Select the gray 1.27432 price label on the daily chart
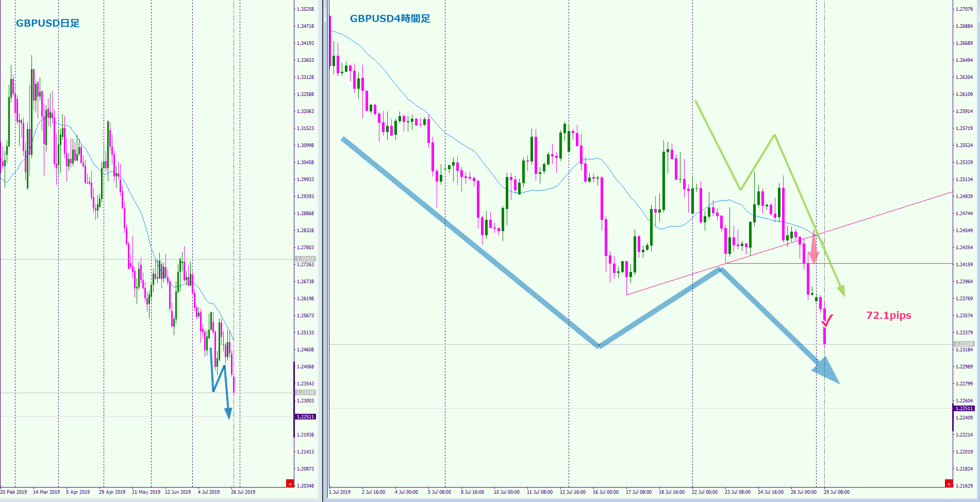The width and height of the screenshot is (980, 502). (x=305, y=259)
